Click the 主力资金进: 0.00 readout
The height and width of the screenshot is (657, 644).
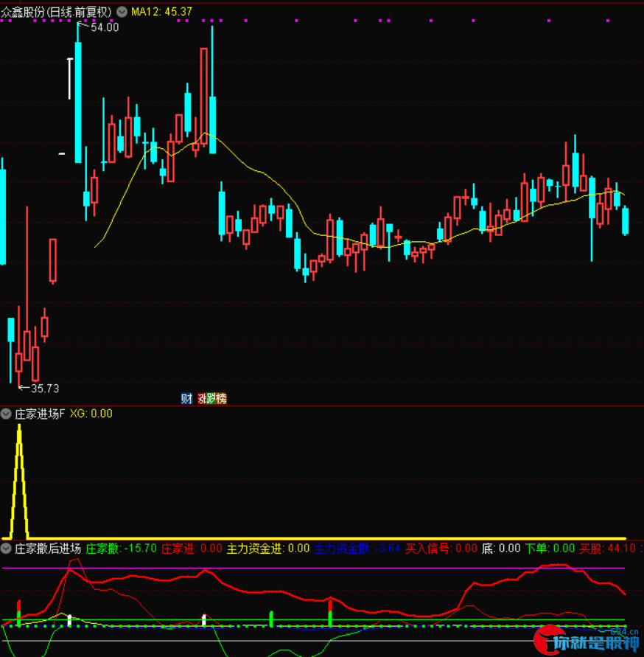coord(268,548)
